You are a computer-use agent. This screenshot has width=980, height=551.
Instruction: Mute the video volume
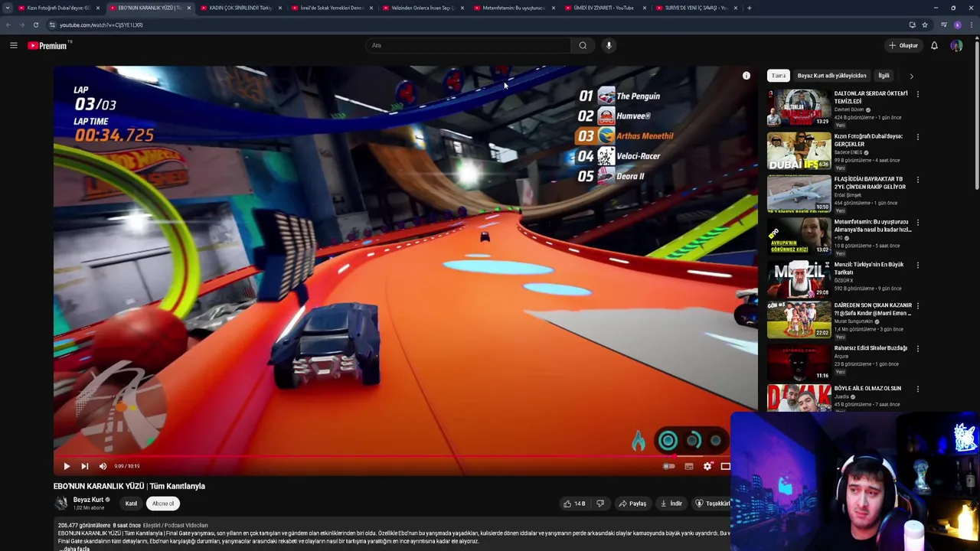point(103,466)
